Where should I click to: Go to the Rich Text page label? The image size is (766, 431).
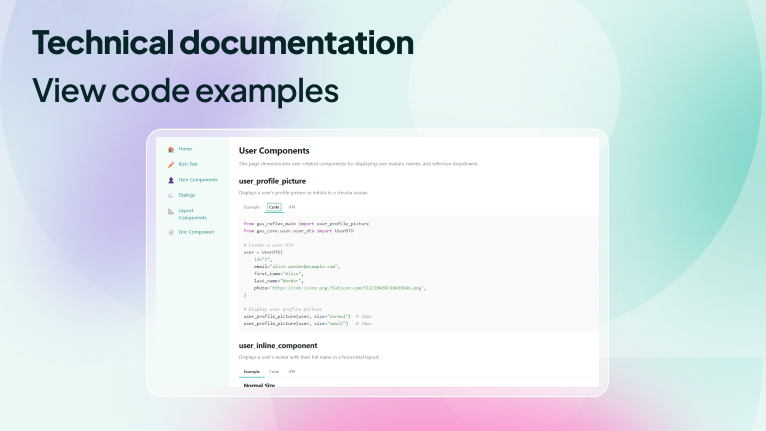click(188, 164)
